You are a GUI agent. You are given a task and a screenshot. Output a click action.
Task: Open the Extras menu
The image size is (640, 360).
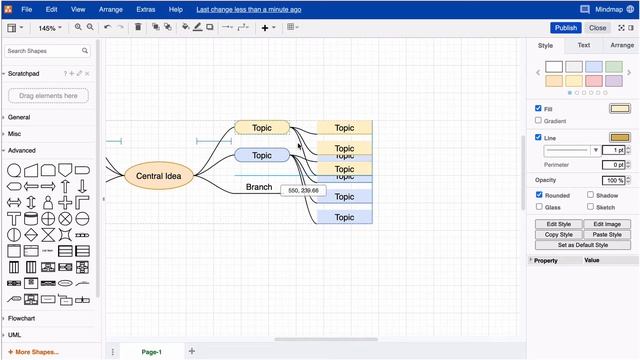(146, 9)
